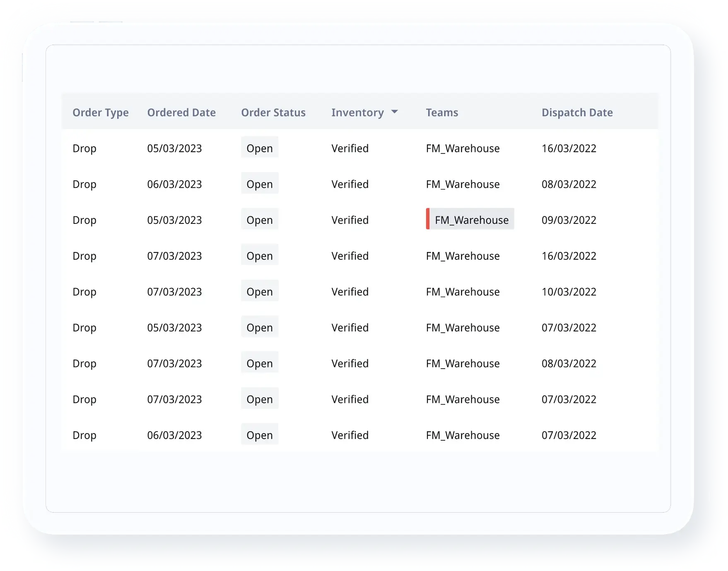Click Open badge in the 09/03/2022 dispatch row
Image resolution: width=728 pixels, height=571 pixels.
click(260, 220)
